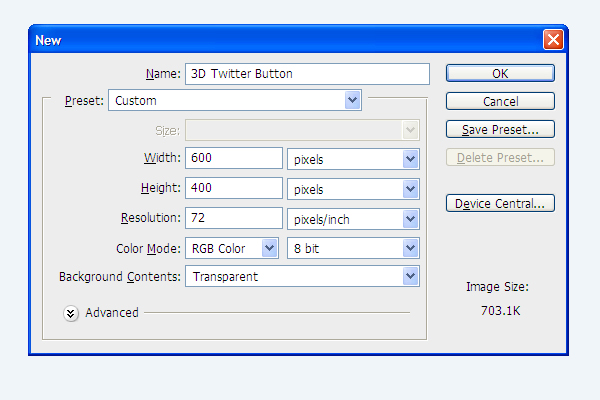The image size is (600, 400).
Task: Click the Name field with 3D Twitter Button
Action: click(x=307, y=74)
